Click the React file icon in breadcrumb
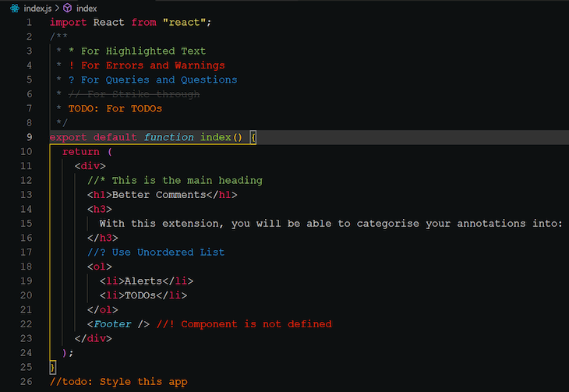 coord(15,8)
